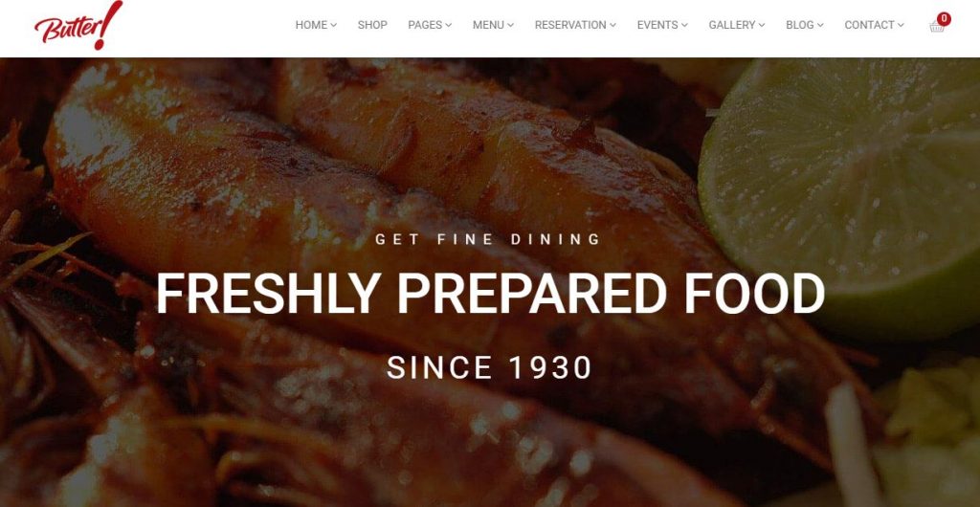Expand the Gallery dropdown chevron

click(x=762, y=25)
